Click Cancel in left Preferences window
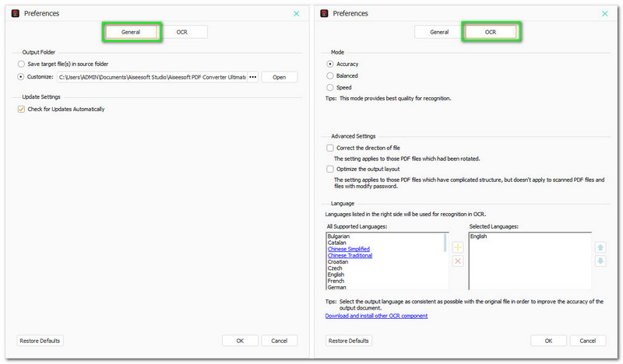Screen dimensions: 623x364 (x=280, y=341)
